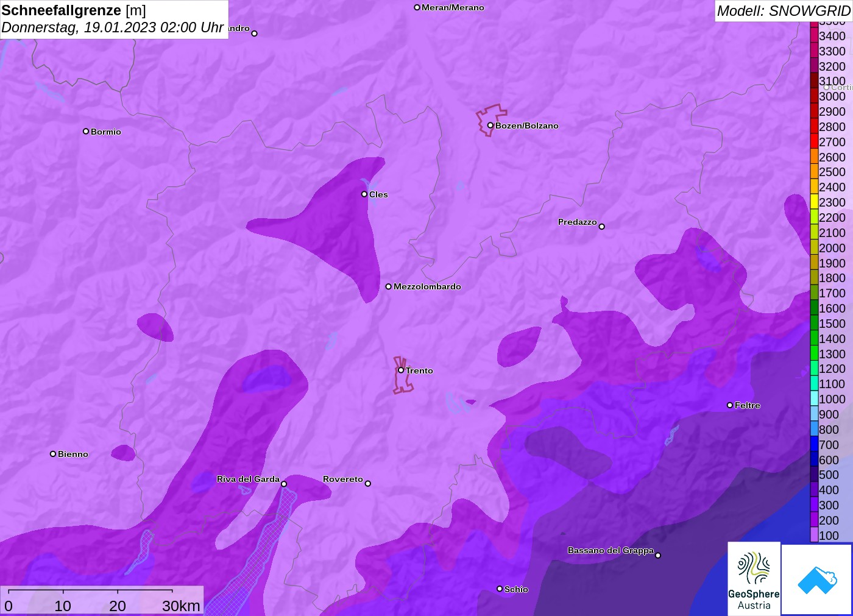The image size is (853, 616).
Task: Click the 1500 green legend swatch
Action: (814, 323)
